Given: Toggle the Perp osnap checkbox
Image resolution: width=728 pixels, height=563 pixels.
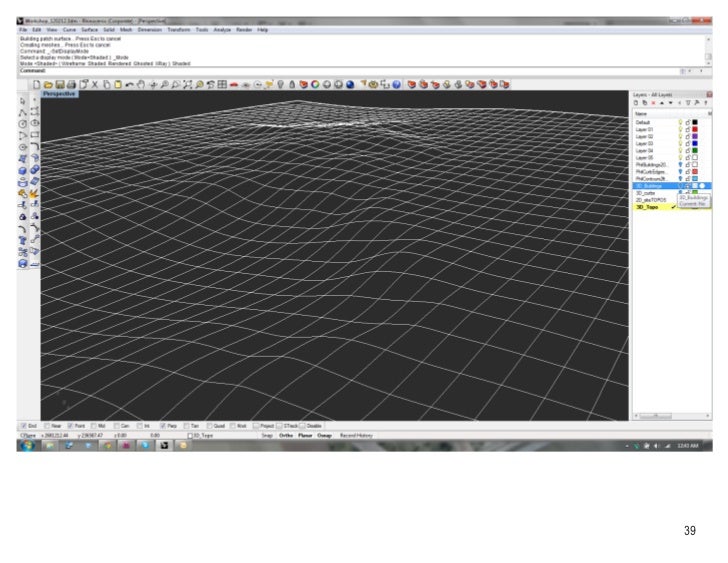Looking at the screenshot, I should click(x=163, y=426).
